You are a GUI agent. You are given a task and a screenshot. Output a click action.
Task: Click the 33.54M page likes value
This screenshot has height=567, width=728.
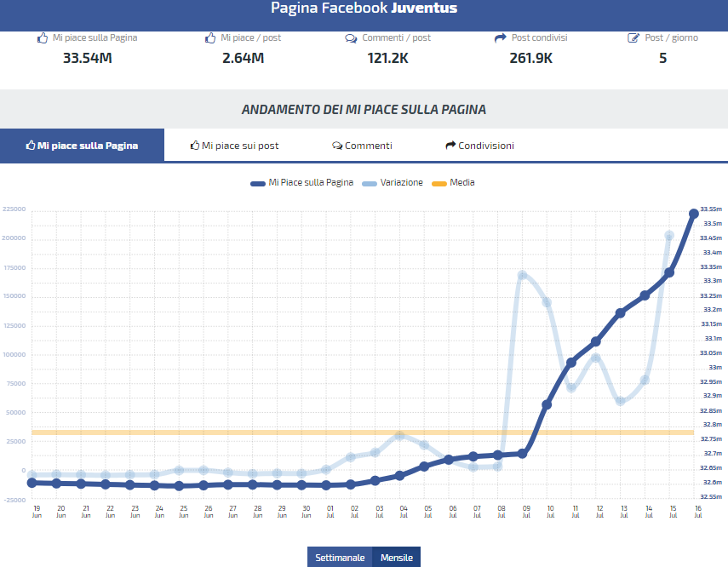click(x=88, y=58)
